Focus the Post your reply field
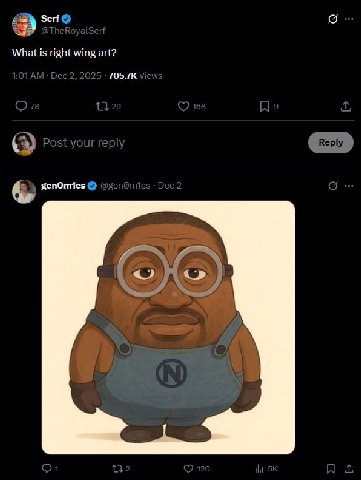 tap(173, 143)
